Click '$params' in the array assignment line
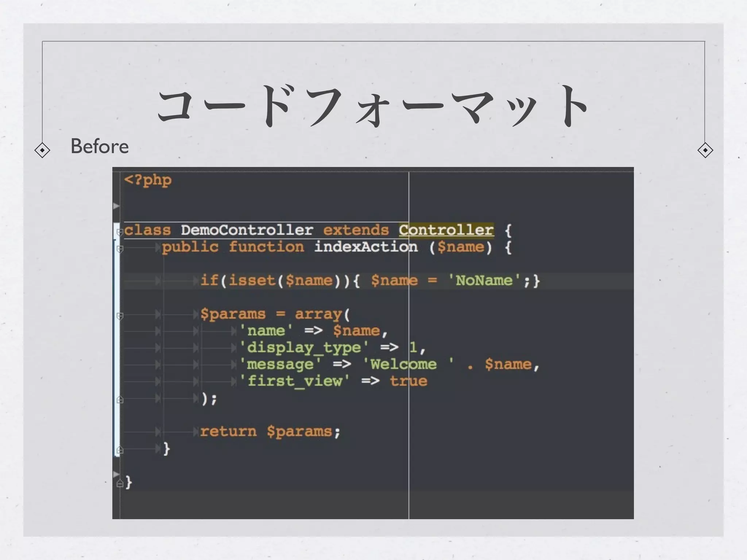This screenshot has width=747, height=560. 233,315
